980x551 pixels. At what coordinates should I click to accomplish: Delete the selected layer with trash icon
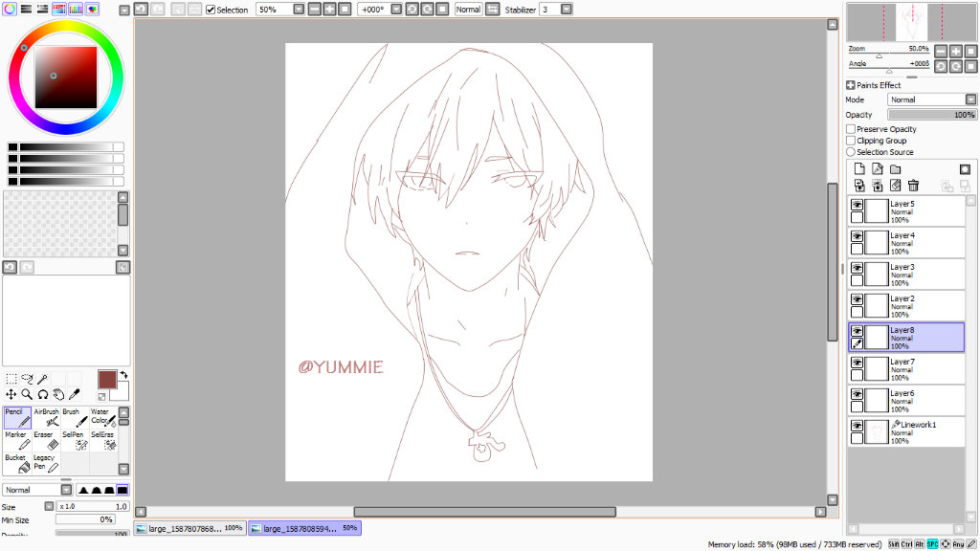[913, 186]
